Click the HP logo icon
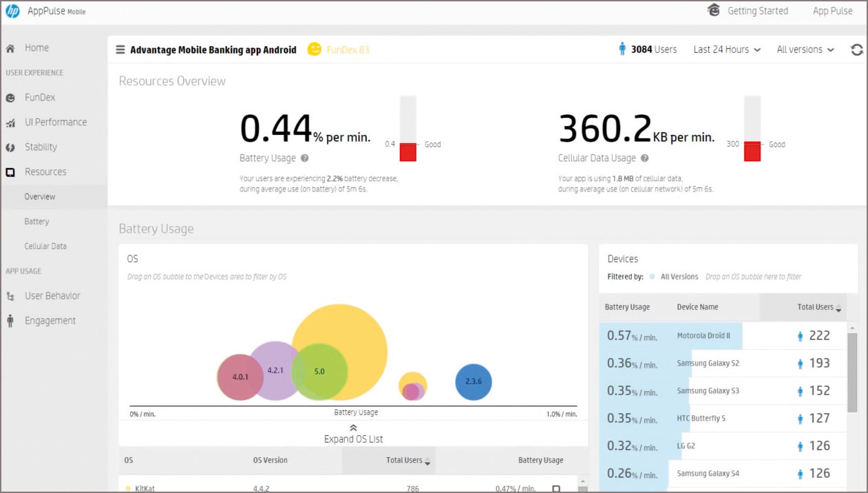 [x=12, y=11]
